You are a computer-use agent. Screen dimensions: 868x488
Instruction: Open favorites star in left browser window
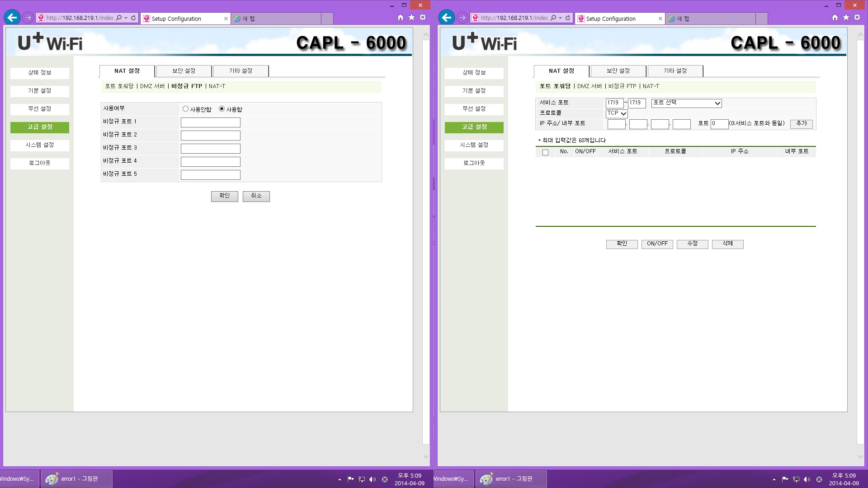tap(411, 18)
